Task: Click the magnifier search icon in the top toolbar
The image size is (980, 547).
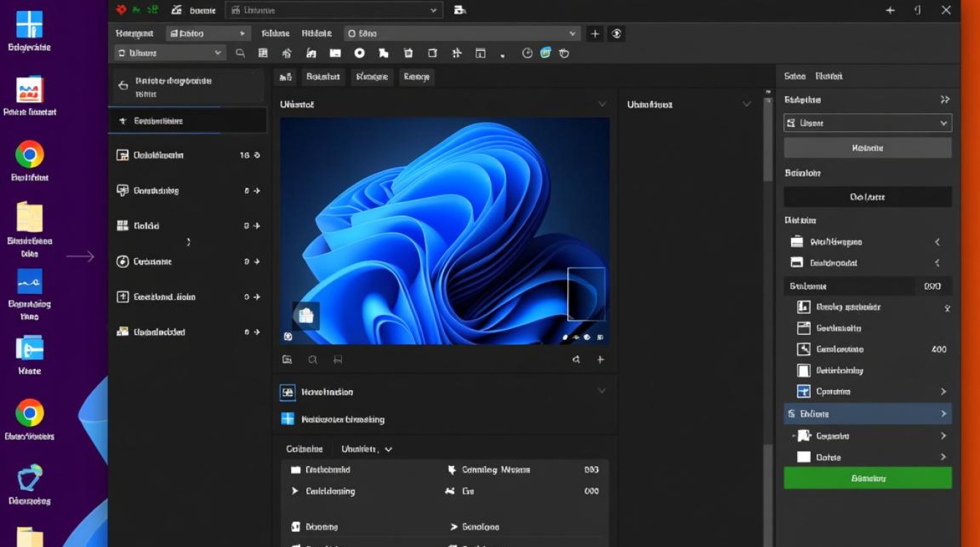Action: coord(240,53)
